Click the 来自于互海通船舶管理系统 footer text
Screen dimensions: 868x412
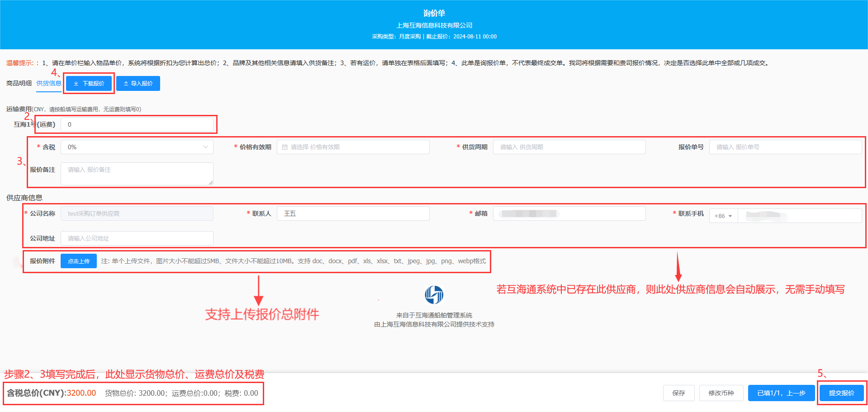tap(434, 315)
